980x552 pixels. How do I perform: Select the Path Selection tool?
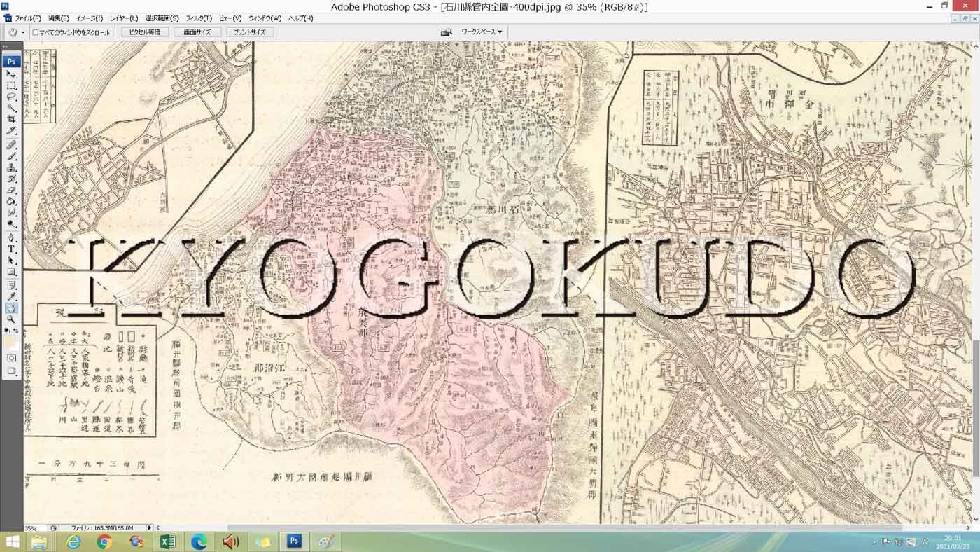pyautogui.click(x=11, y=261)
